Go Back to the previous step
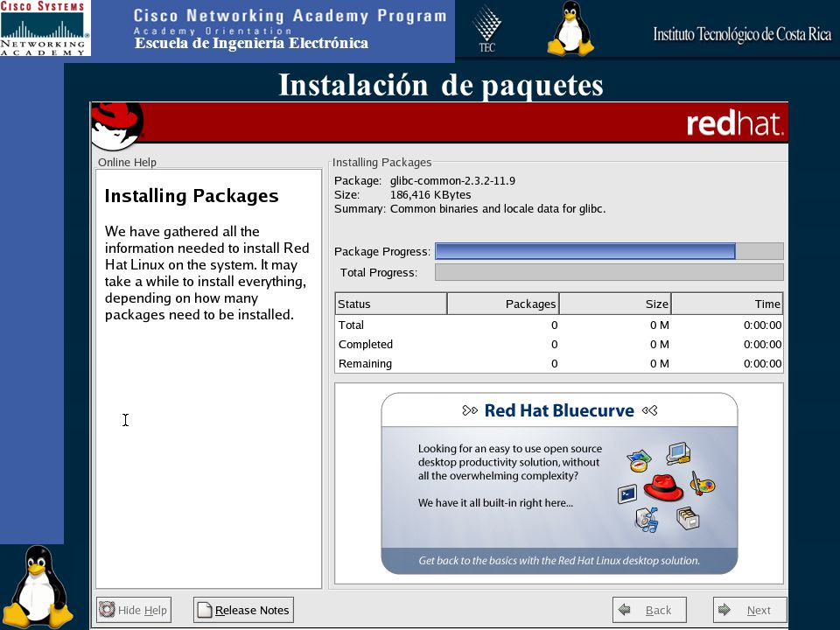 tap(649, 610)
